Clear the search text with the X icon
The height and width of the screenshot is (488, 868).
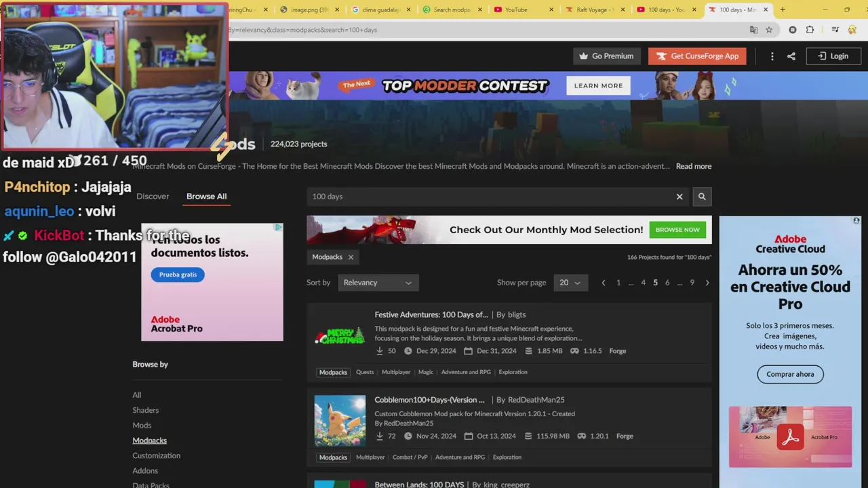coord(679,197)
